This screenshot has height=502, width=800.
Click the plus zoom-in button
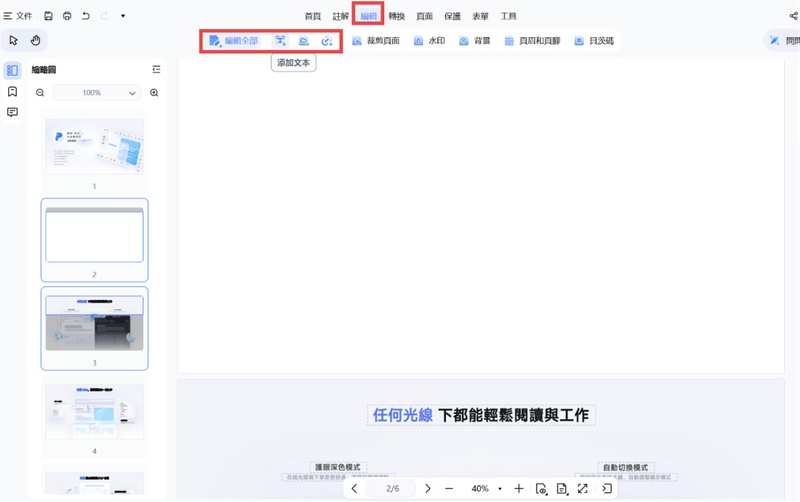pyautogui.click(x=519, y=488)
